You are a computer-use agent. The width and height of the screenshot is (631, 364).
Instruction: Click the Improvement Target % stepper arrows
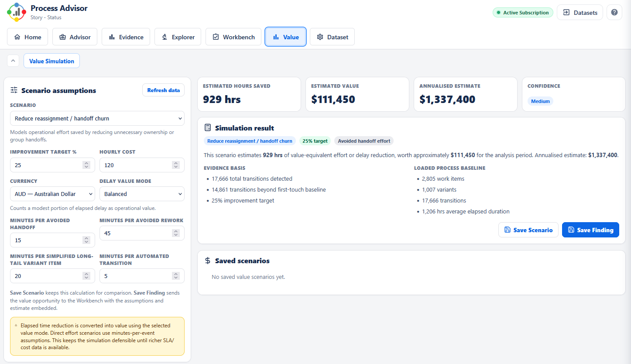[86, 165]
